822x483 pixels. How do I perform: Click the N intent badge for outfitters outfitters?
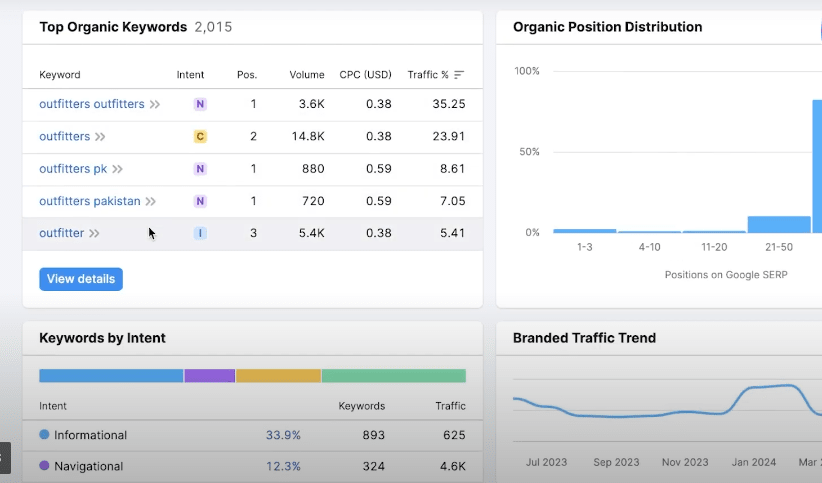200,104
